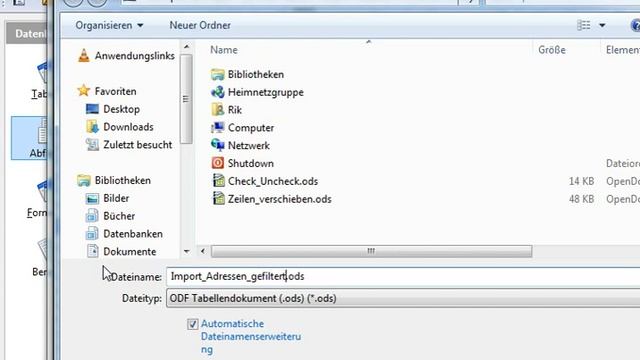Select Netzwerk in the file list
Viewport: 640px width, 360px height.
(249, 146)
